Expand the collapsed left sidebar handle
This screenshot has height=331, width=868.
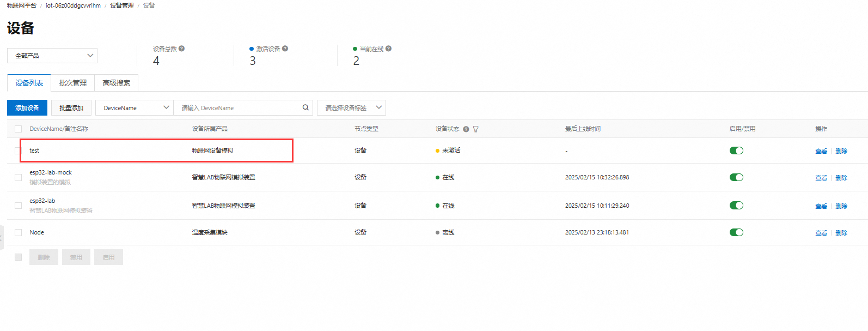[2, 237]
